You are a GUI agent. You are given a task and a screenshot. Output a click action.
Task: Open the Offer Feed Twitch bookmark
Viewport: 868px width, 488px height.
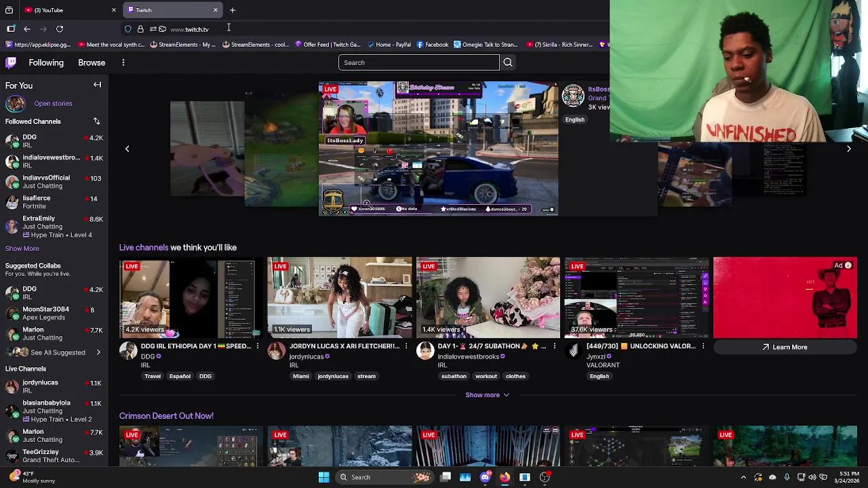[x=328, y=45]
